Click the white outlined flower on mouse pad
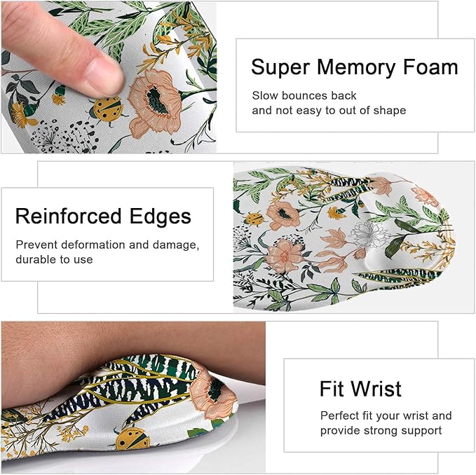Screen dimensions: 476x475 [368, 235]
